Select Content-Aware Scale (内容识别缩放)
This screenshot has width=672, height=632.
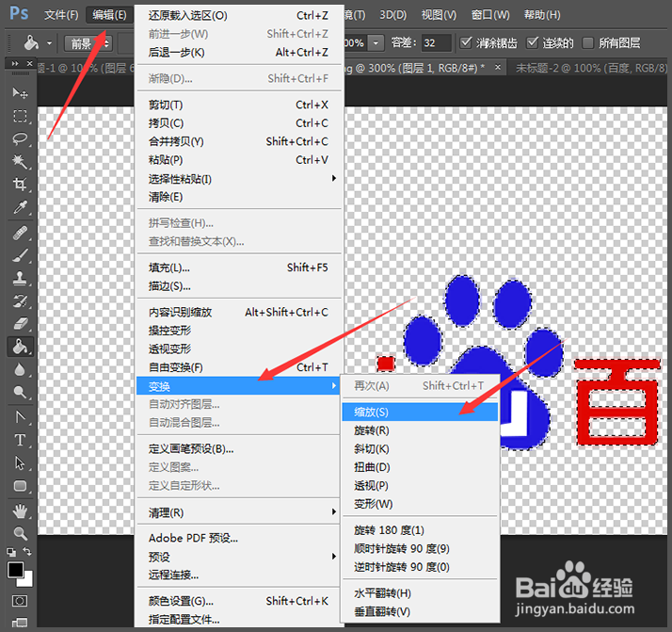[239, 312]
